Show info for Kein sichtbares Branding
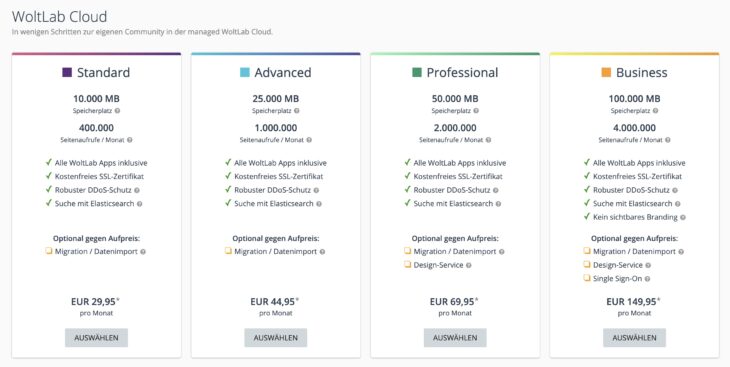Image resolution: width=730 pixels, height=367 pixels. click(x=683, y=217)
